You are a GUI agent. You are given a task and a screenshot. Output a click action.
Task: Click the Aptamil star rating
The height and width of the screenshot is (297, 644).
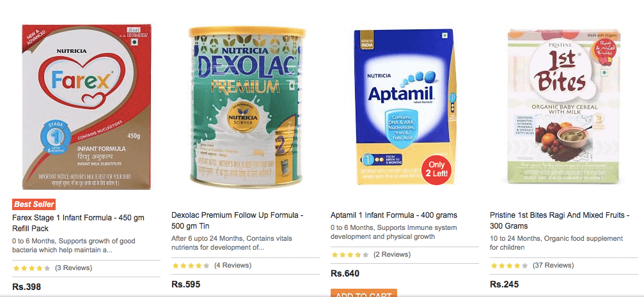pyautogui.click(x=349, y=254)
